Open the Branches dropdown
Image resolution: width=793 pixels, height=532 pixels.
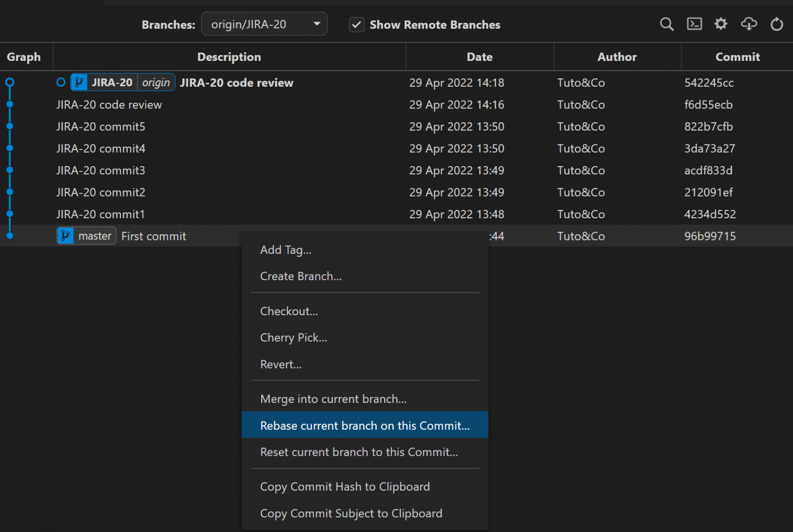tap(264, 23)
